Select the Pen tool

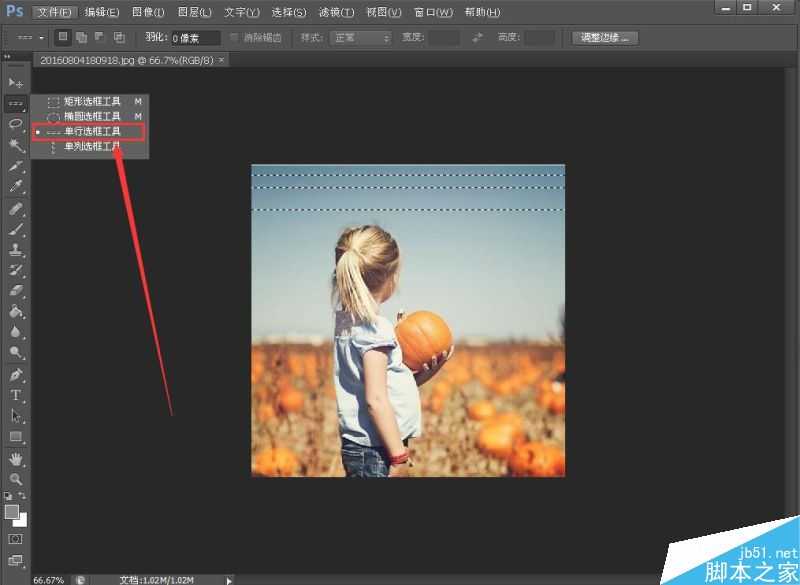[x=15, y=375]
